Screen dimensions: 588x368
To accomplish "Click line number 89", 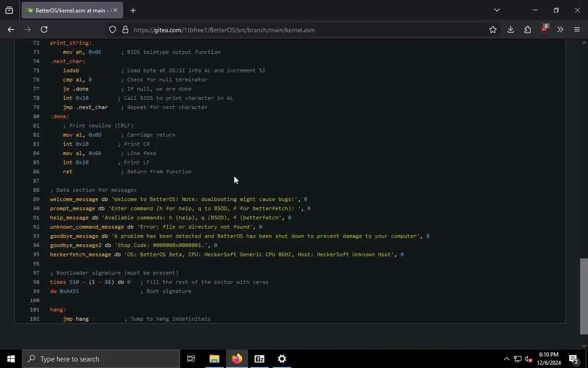I will pyautogui.click(x=36, y=199).
